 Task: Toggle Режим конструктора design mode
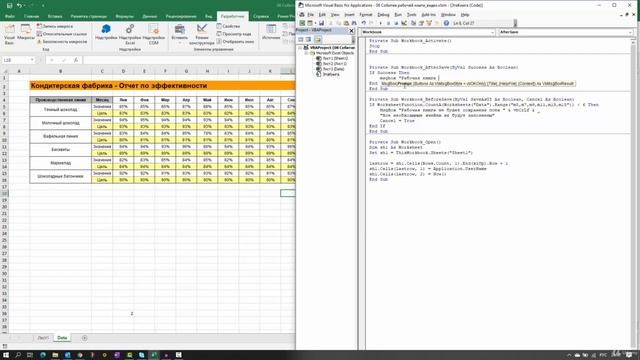[202, 34]
